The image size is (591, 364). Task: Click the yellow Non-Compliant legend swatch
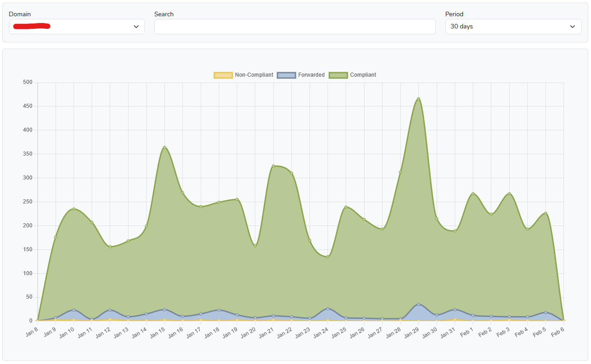pos(223,75)
